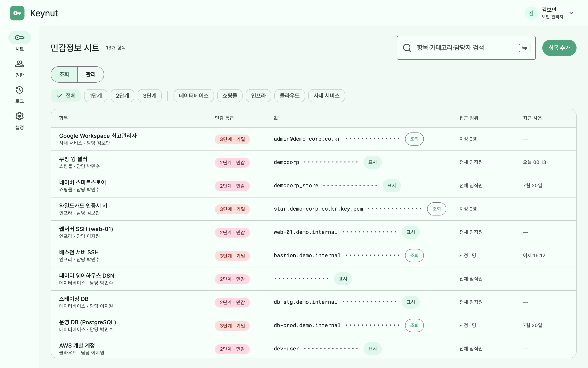Open the 설정 gear icon in sidebar
The height and width of the screenshot is (368, 588).
20,116
